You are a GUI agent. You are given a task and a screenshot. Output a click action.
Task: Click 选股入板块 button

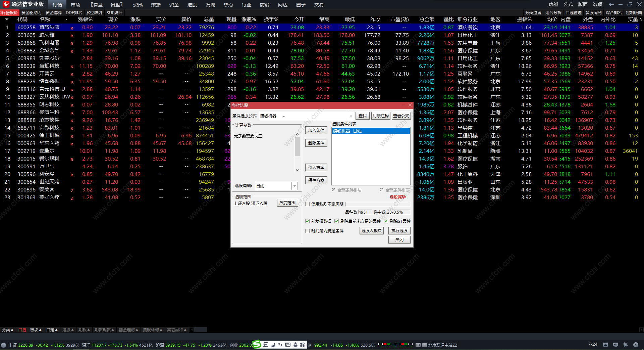tap(372, 231)
